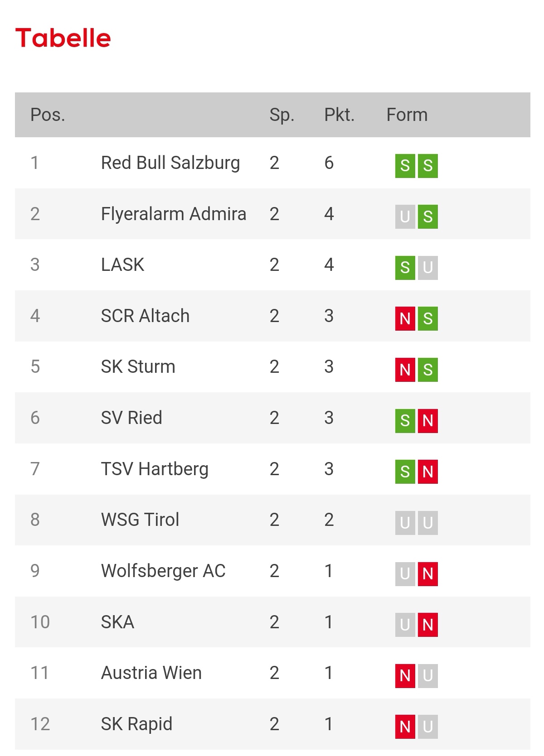Click SV Ried's red N form badge

(428, 421)
